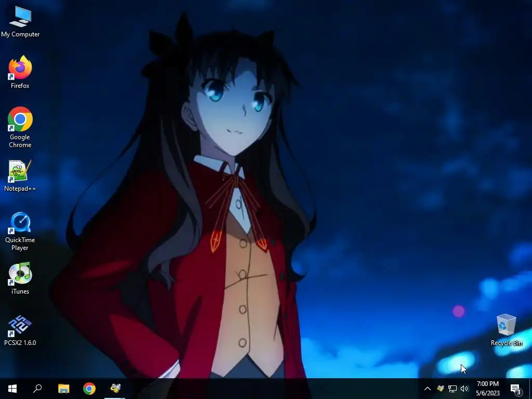
Task: Open clock showing 7:00 PM 5/6/2023
Action: coord(487,389)
